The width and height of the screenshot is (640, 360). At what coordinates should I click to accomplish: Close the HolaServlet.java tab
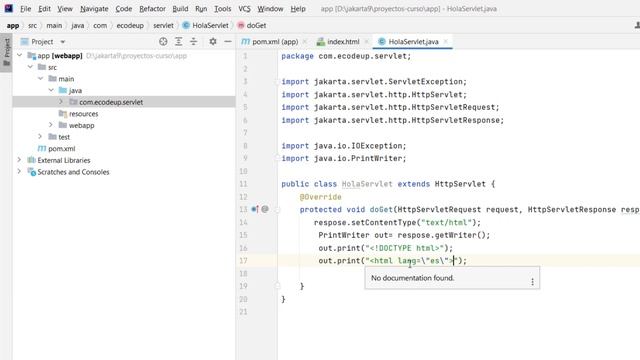446,41
